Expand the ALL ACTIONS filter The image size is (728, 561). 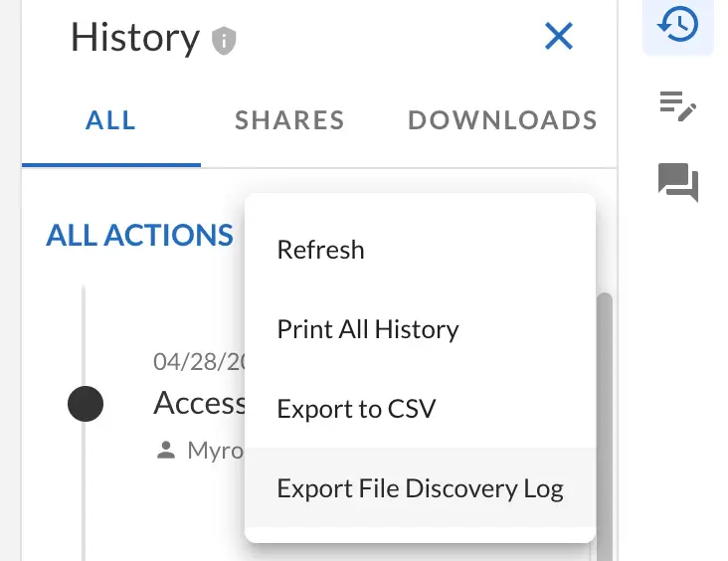pos(139,236)
